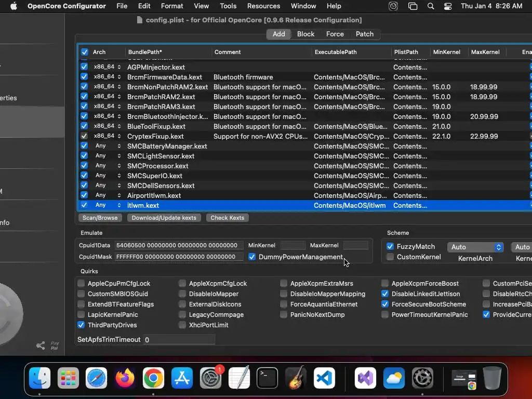Uncheck the DisableLinkeditJettison quirk
Image resolution: width=532 pixels, height=399 pixels.
point(385,294)
